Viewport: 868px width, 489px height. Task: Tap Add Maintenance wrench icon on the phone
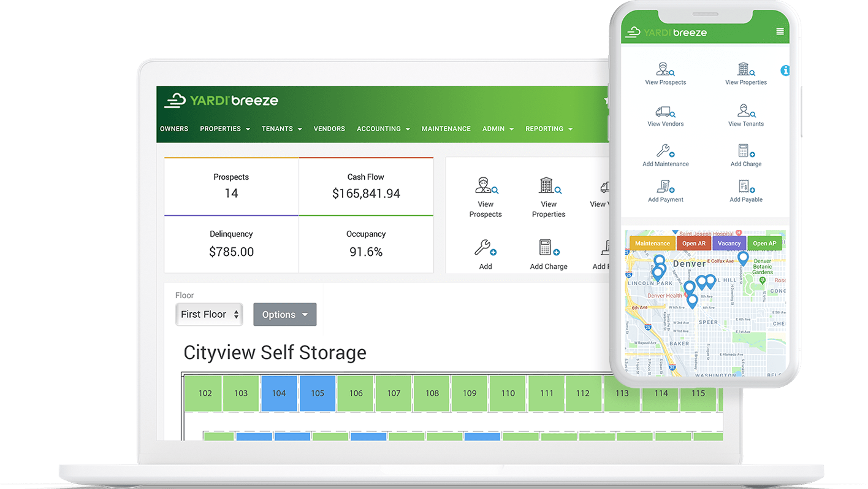(665, 151)
